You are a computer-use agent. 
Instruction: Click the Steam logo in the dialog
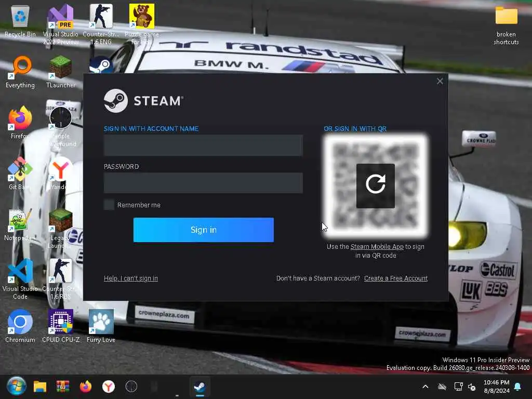(x=115, y=101)
